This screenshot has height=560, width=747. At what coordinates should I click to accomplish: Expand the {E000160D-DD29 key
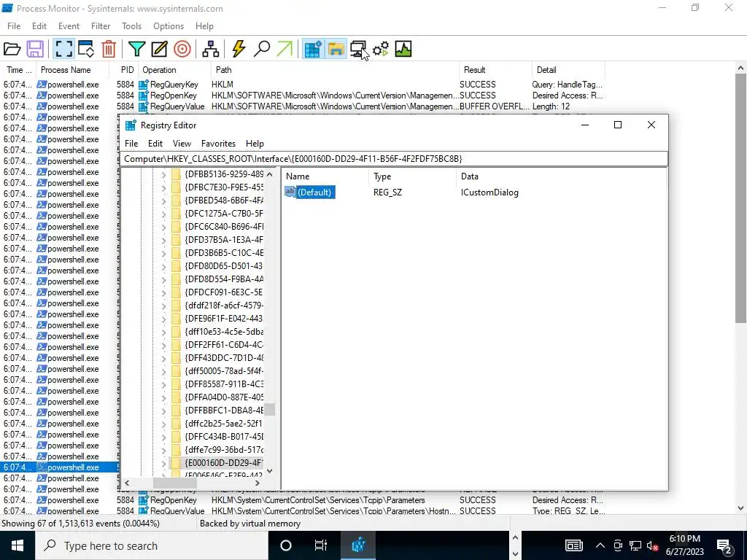click(163, 463)
